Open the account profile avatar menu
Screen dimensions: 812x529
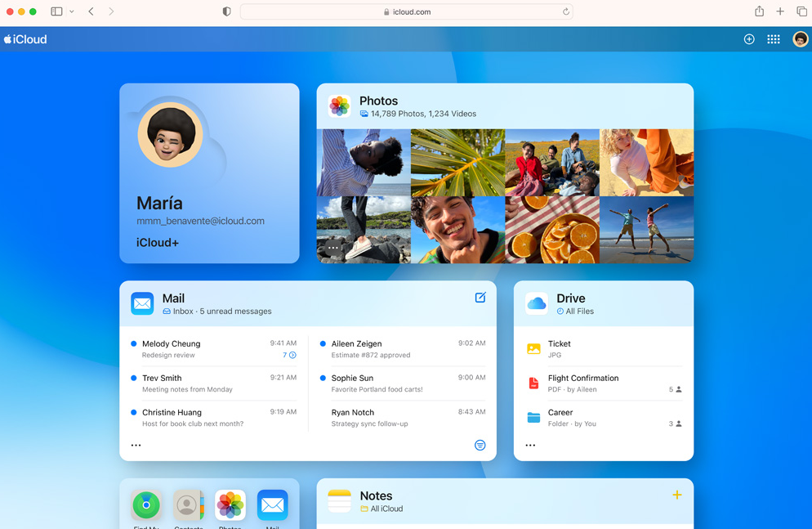[800, 39]
